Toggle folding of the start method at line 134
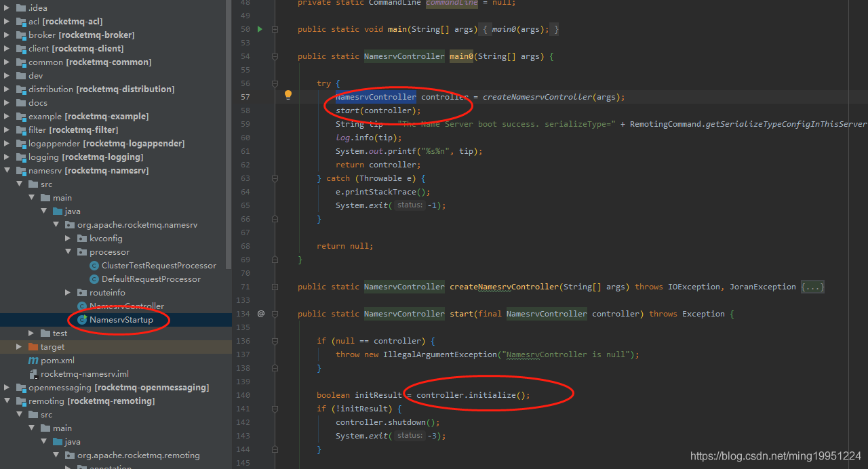868x469 pixels. coord(275,314)
